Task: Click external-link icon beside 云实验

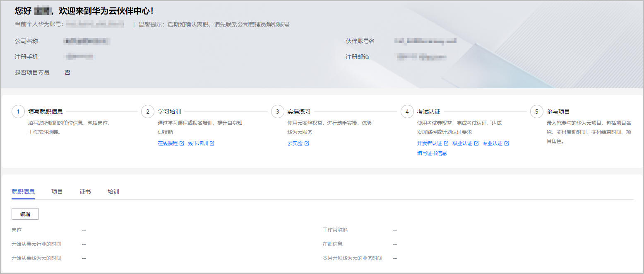Action: pyautogui.click(x=307, y=143)
